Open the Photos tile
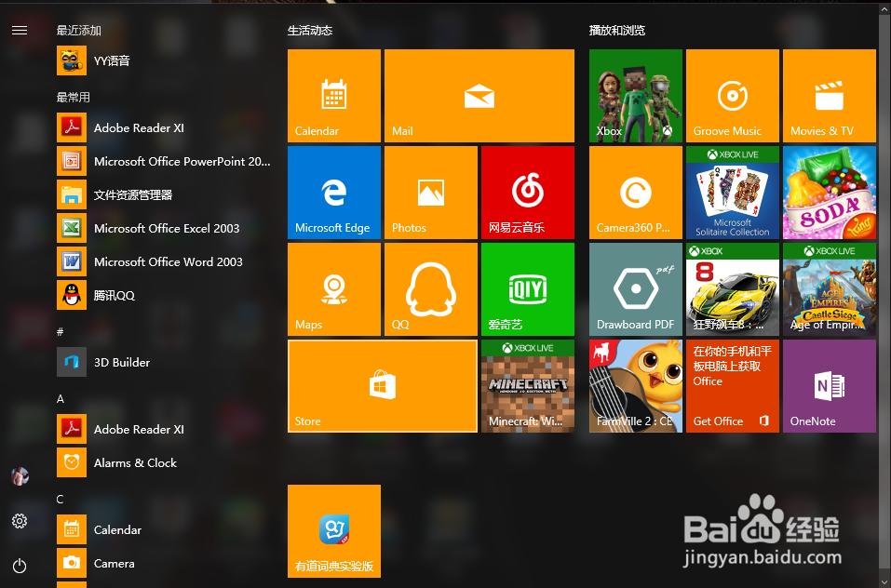Image resolution: width=891 pixels, height=588 pixels. 431,193
